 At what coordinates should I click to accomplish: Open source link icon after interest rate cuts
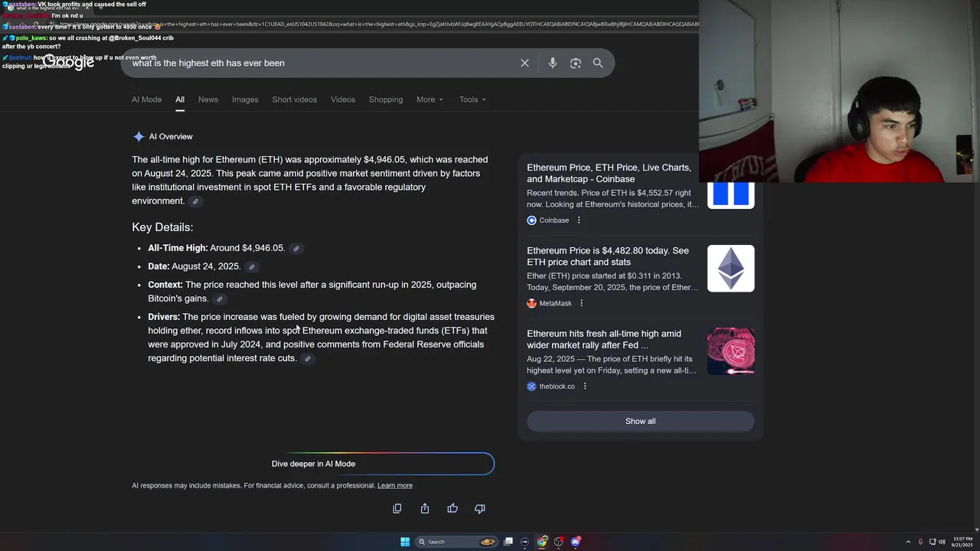point(308,359)
